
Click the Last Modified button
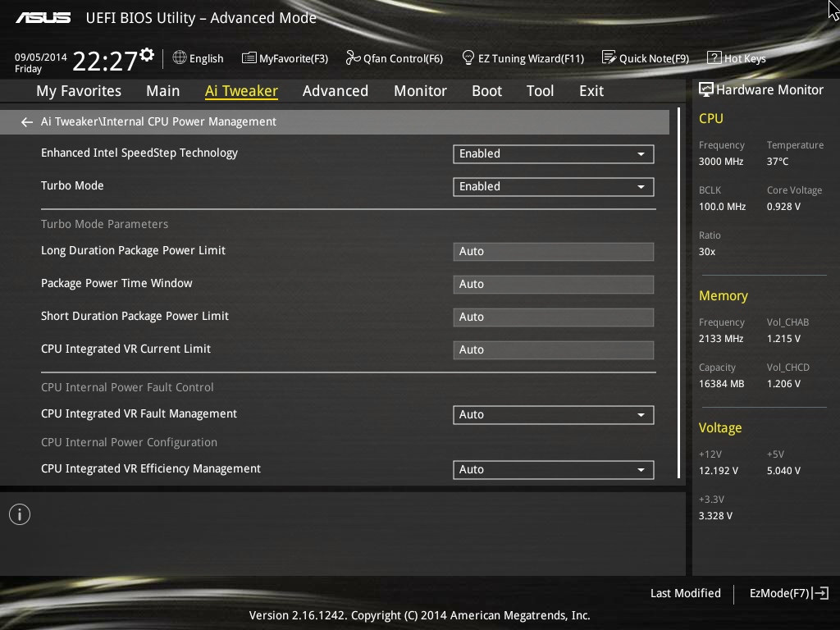tap(685, 593)
